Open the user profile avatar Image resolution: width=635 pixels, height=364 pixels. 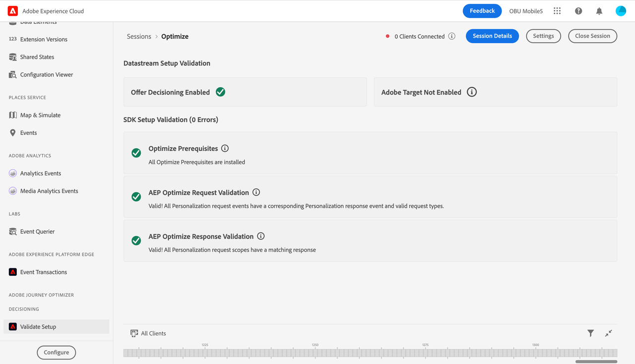621,11
